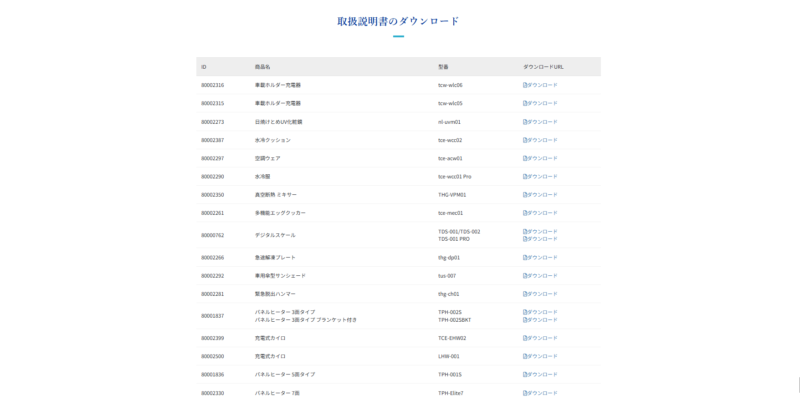Download the TDS-001/TDS-002 digital scale manual
The width and height of the screenshot is (800, 400).
[542, 231]
